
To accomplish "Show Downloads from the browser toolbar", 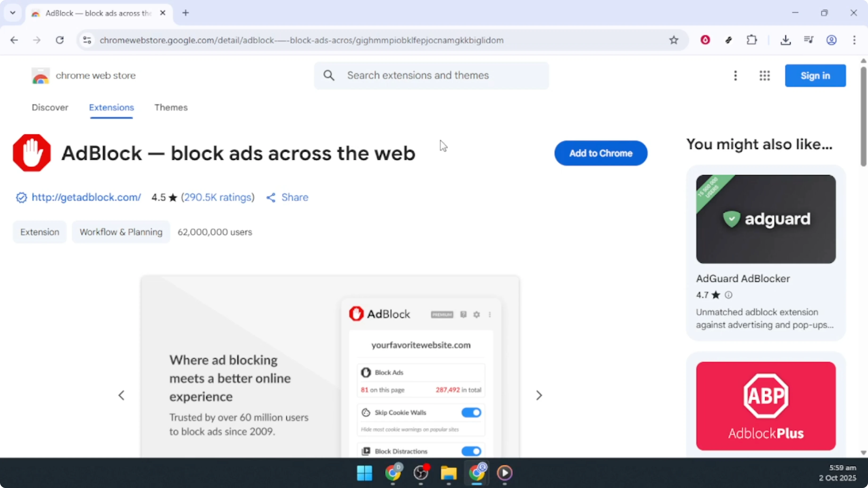I will click(786, 40).
